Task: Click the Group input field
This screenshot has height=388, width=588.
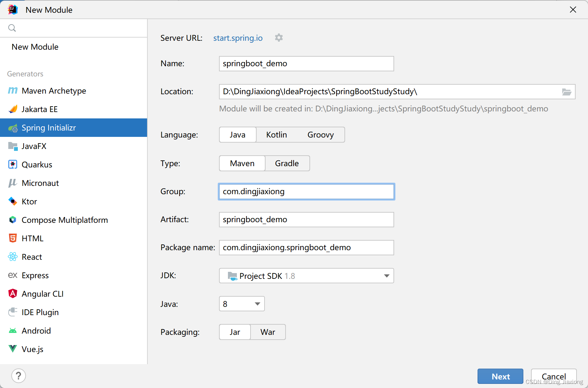Action: coord(306,192)
